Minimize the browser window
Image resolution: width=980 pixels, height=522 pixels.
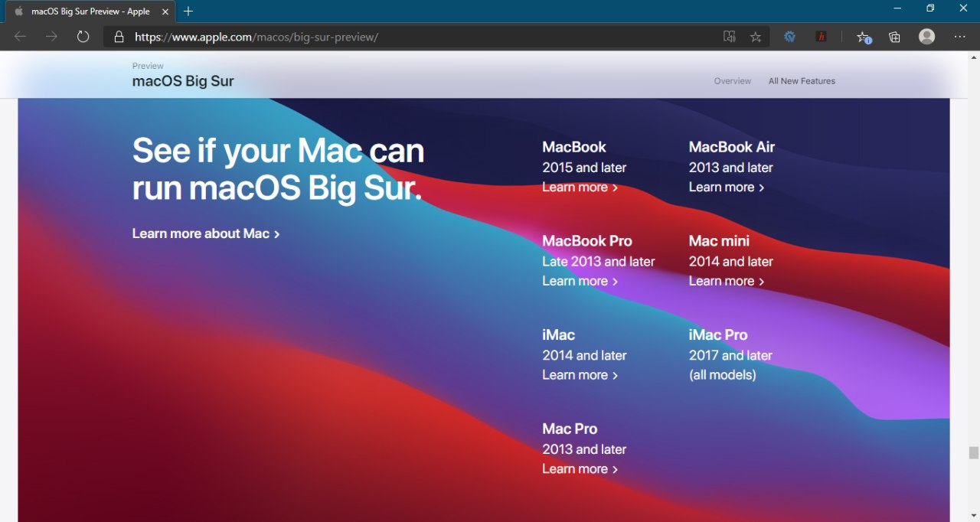(897, 8)
